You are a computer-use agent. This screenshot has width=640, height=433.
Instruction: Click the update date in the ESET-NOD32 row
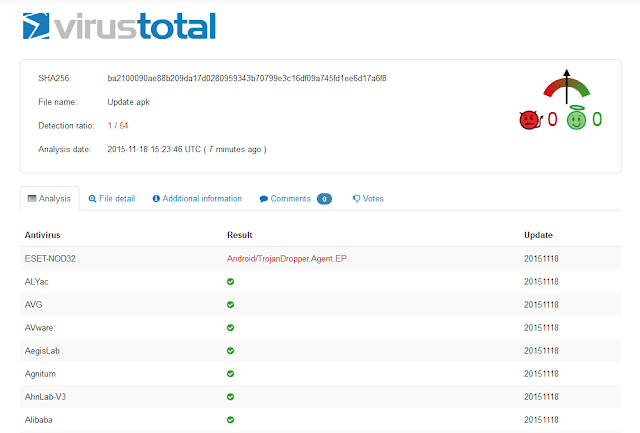pyautogui.click(x=541, y=259)
